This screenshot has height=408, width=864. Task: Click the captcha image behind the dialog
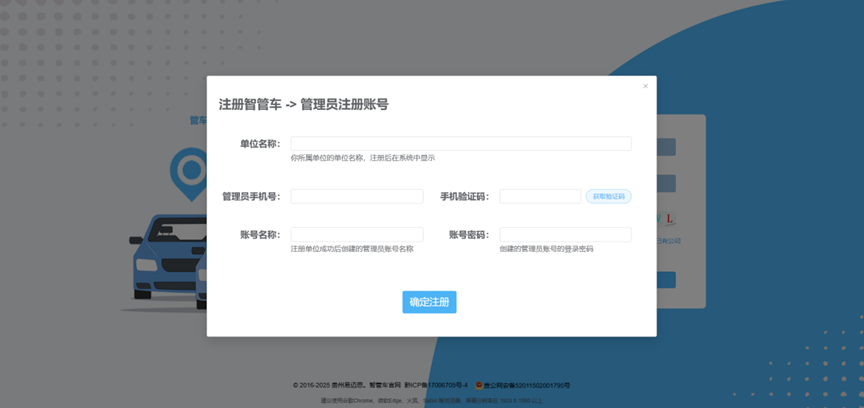[667, 218]
